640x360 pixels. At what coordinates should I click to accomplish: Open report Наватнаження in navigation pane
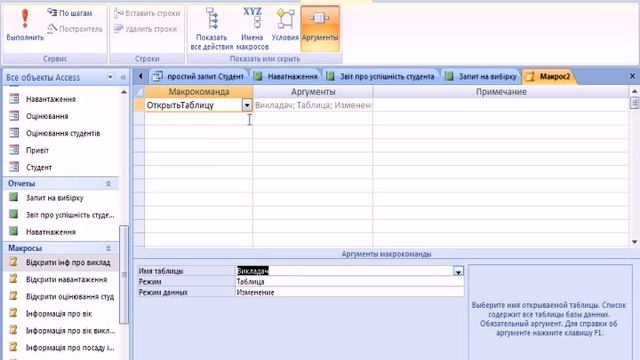tap(51, 232)
